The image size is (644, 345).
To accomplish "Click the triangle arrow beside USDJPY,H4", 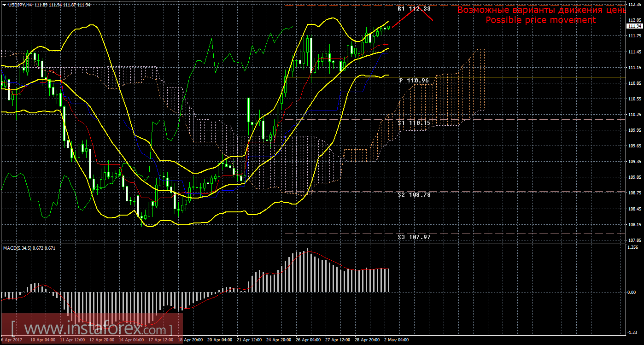I will tap(4, 5).
